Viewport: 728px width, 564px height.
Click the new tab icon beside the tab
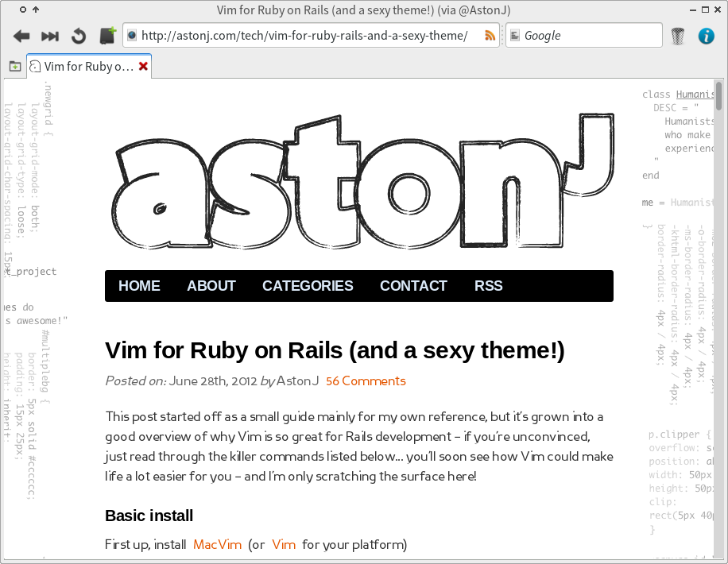click(15, 67)
